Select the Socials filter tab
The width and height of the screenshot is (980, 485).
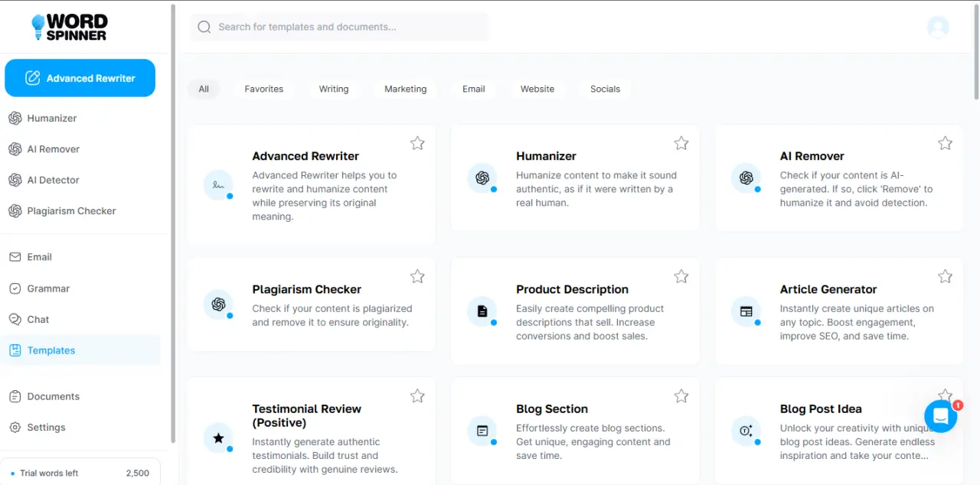click(x=605, y=89)
